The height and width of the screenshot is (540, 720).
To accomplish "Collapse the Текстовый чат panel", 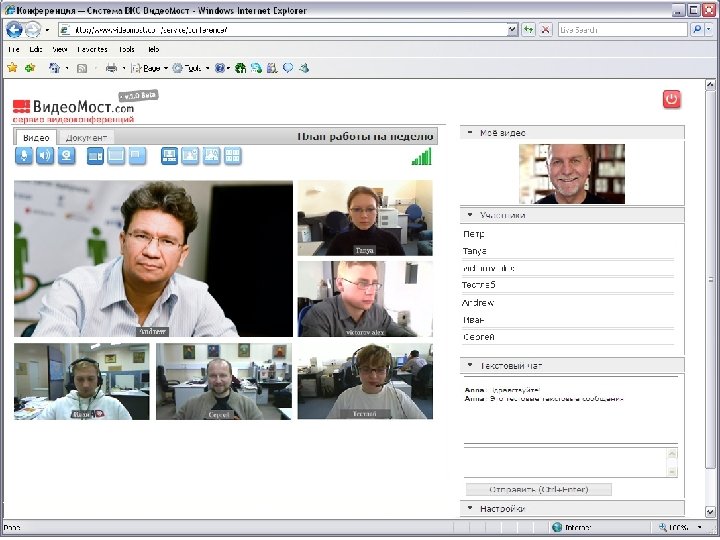I will pyautogui.click(x=470, y=366).
